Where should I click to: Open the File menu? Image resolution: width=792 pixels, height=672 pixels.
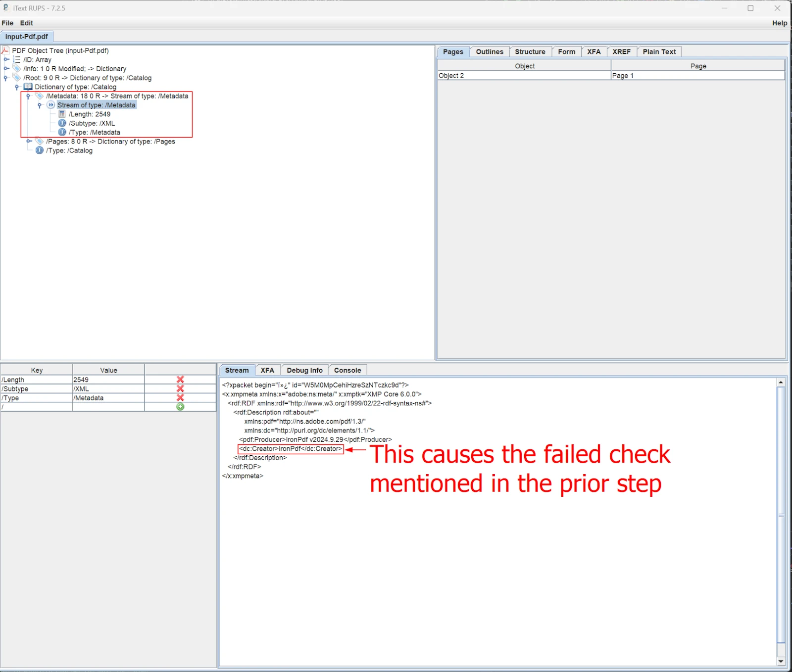[x=7, y=23]
